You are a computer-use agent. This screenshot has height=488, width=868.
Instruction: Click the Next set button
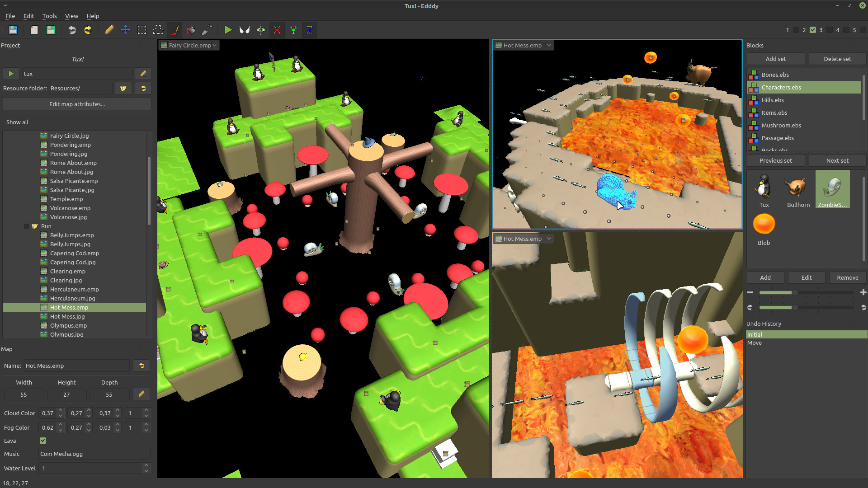[837, 160]
